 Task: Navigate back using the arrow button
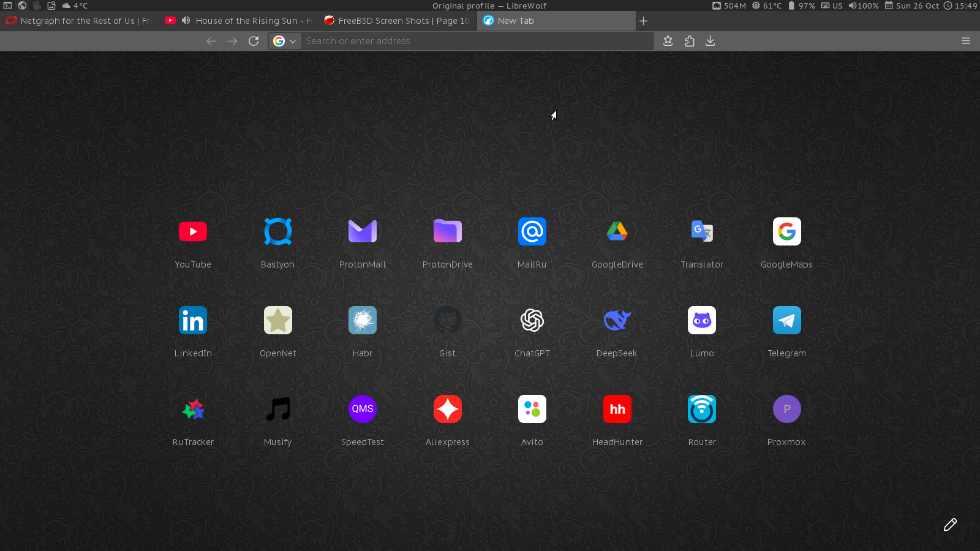click(x=211, y=41)
